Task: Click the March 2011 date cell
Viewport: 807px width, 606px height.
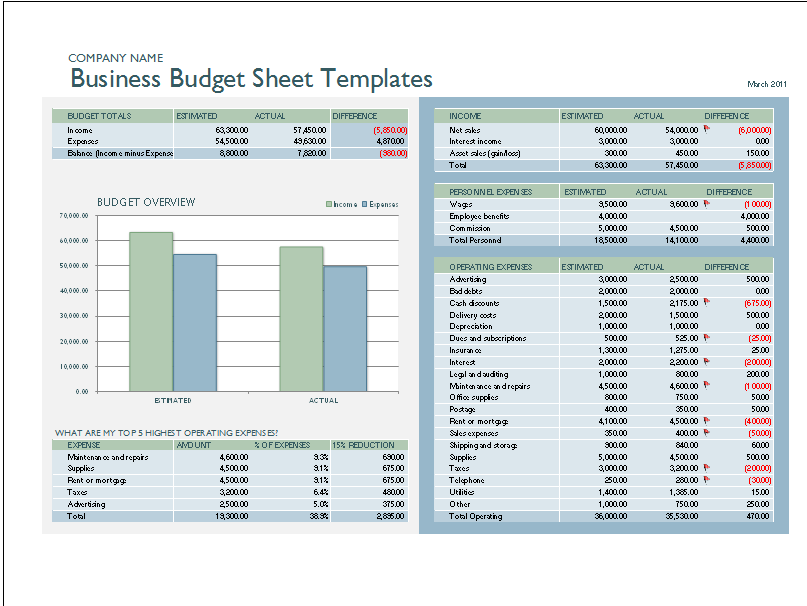Action: point(767,84)
